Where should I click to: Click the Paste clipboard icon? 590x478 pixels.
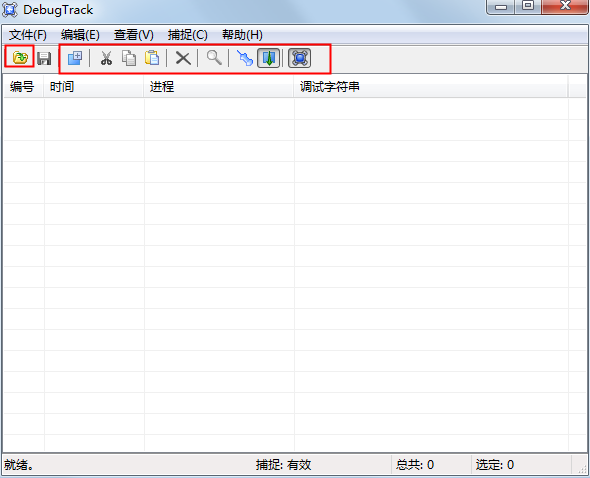coord(152,58)
